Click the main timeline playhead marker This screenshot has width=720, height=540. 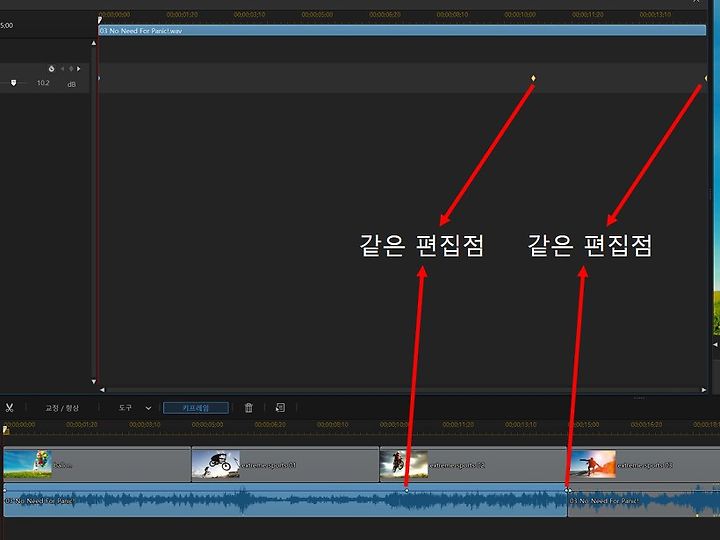point(6,430)
